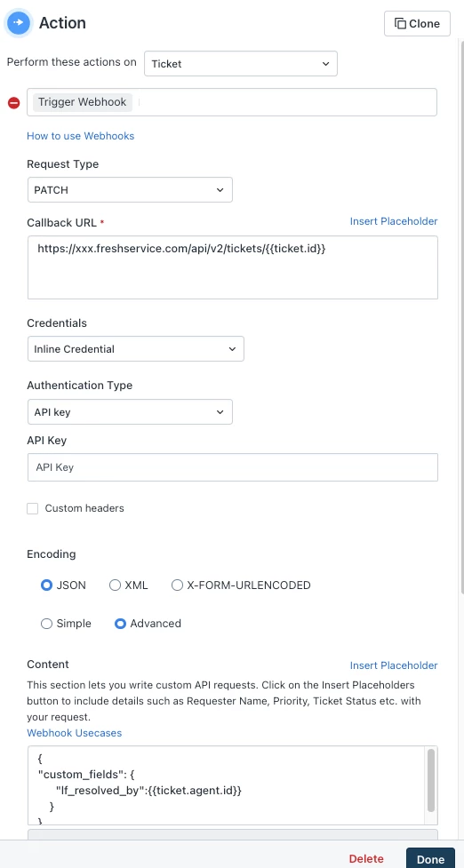Viewport: 464px width, 868px height.
Task: Open the Ticket dropdown
Action: coord(240,64)
